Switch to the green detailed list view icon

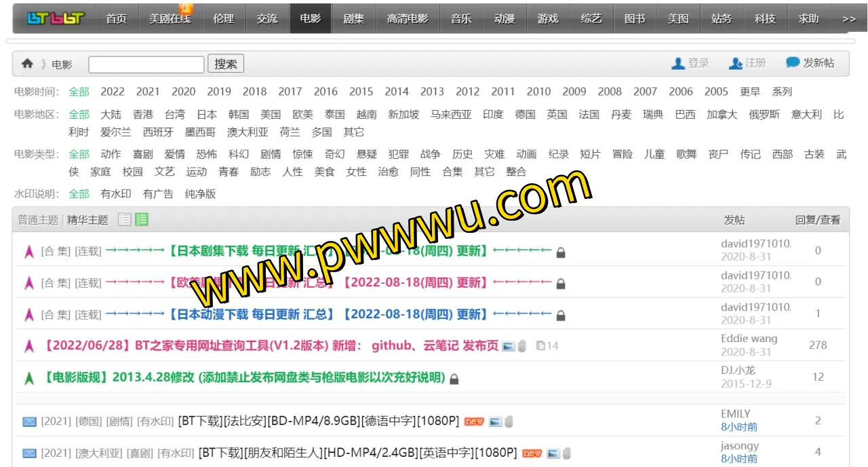(x=141, y=219)
